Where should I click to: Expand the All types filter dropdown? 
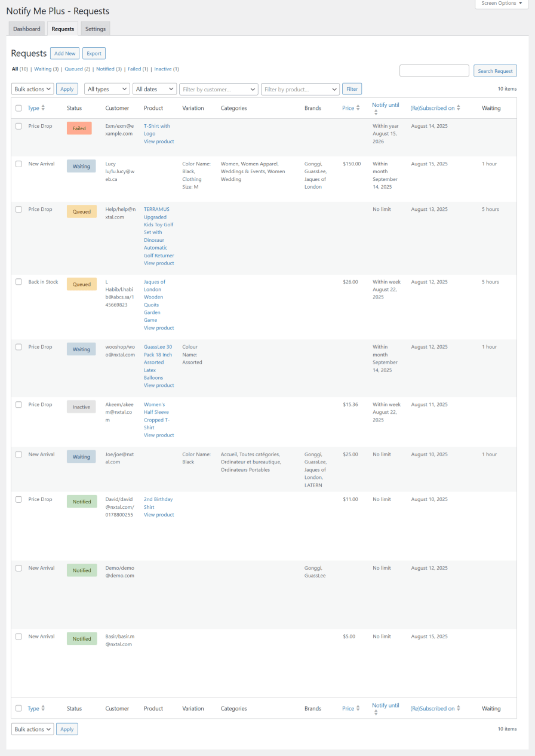click(107, 89)
